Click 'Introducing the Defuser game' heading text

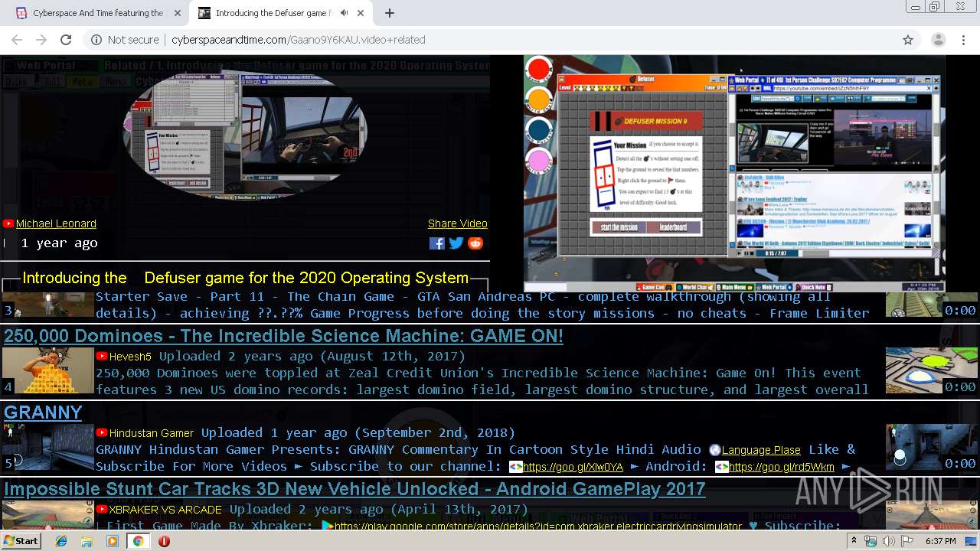click(x=245, y=278)
